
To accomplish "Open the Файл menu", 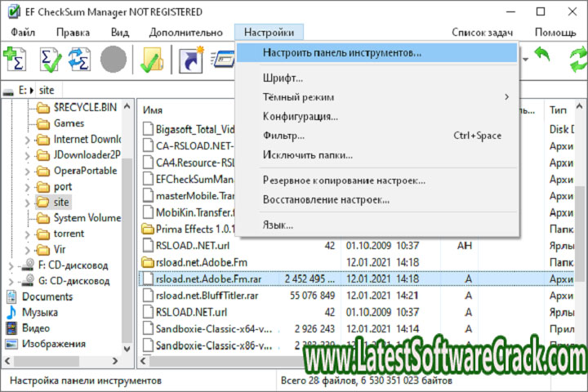I will point(23,33).
